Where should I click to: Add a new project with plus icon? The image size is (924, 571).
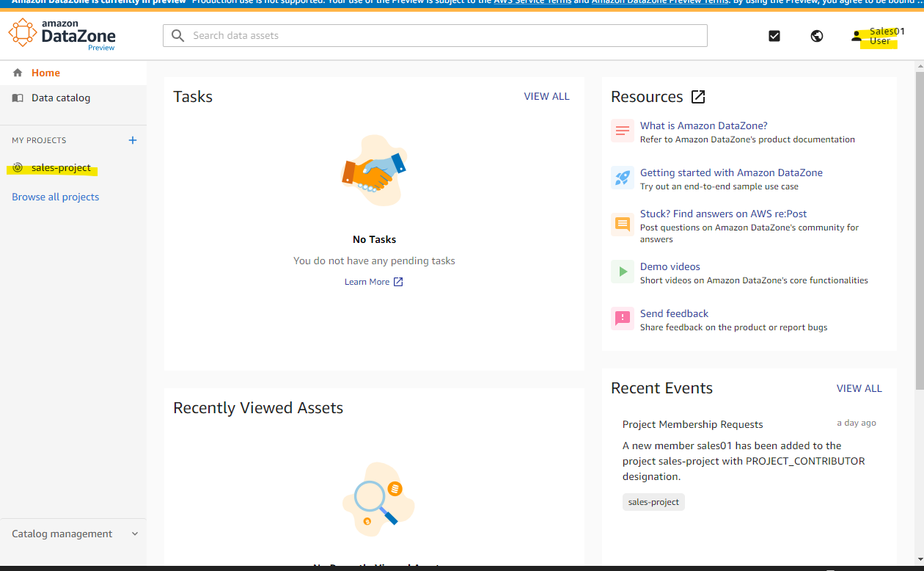pos(133,140)
